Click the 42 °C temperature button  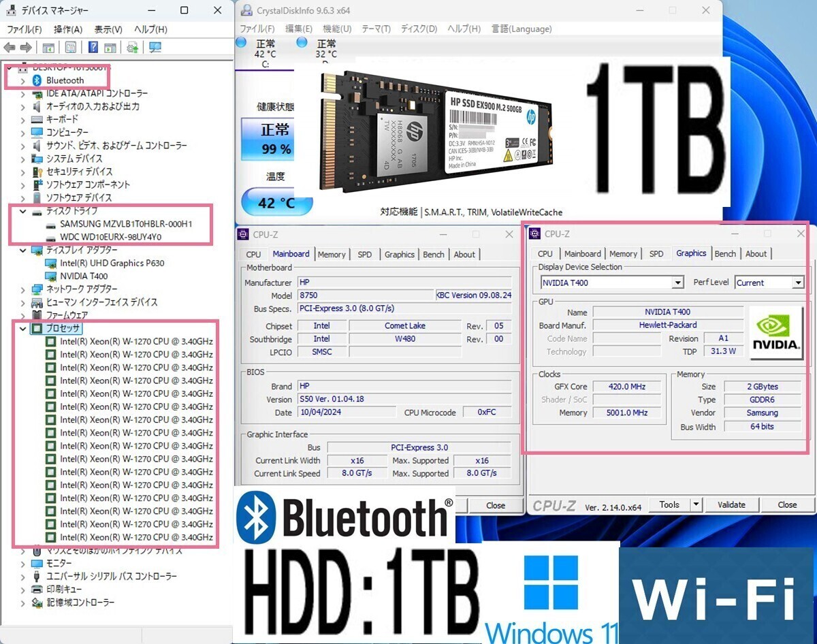[276, 202]
